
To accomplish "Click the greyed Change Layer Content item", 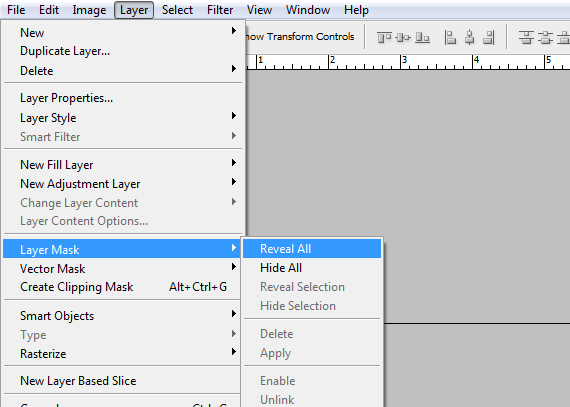I will pyautogui.click(x=122, y=203).
